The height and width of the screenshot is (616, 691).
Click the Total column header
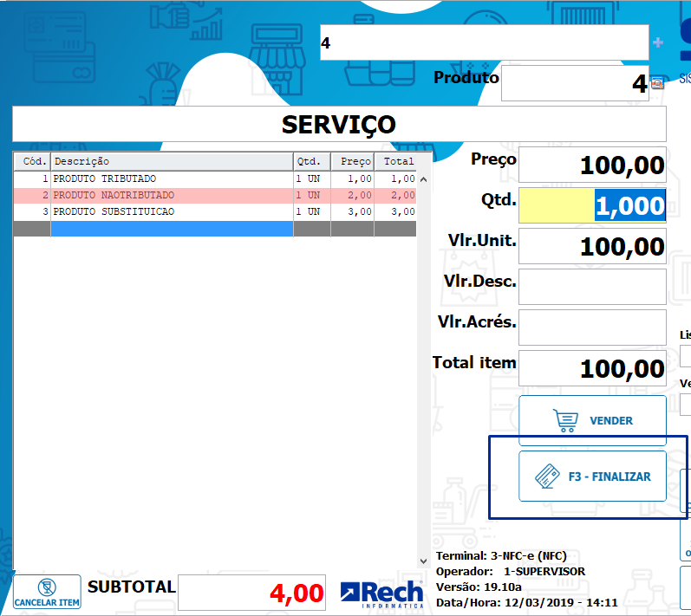pyautogui.click(x=395, y=162)
